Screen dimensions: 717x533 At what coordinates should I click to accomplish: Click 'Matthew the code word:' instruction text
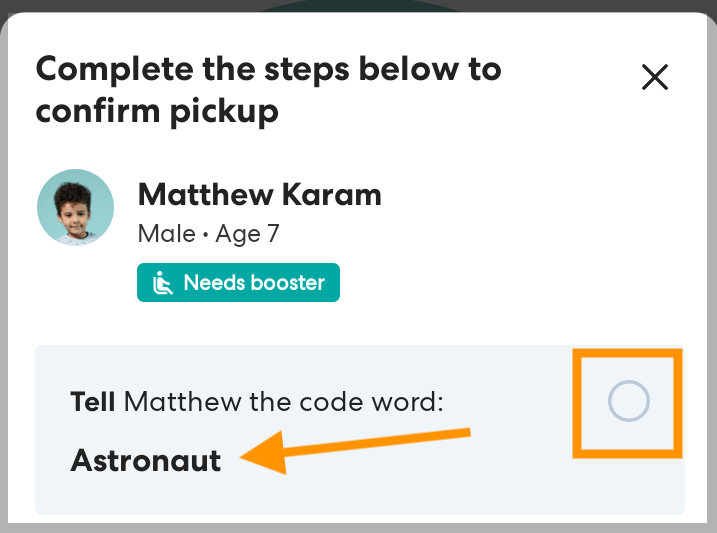(284, 403)
